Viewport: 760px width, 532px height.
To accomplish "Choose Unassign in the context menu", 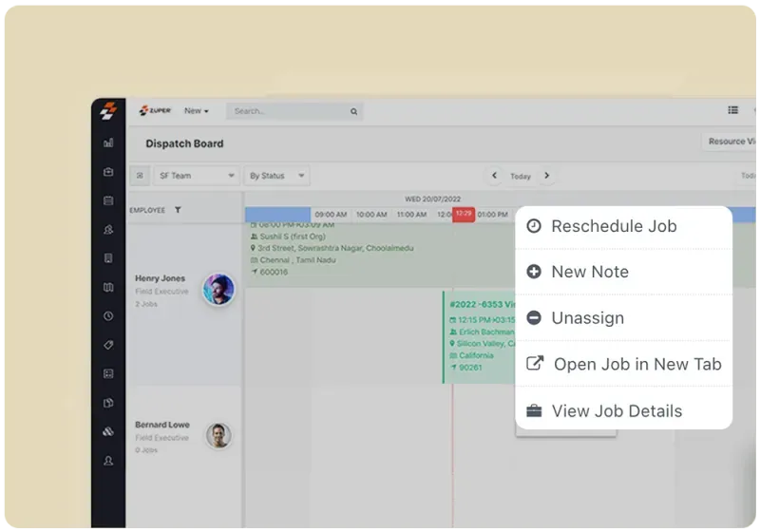I will pos(587,317).
